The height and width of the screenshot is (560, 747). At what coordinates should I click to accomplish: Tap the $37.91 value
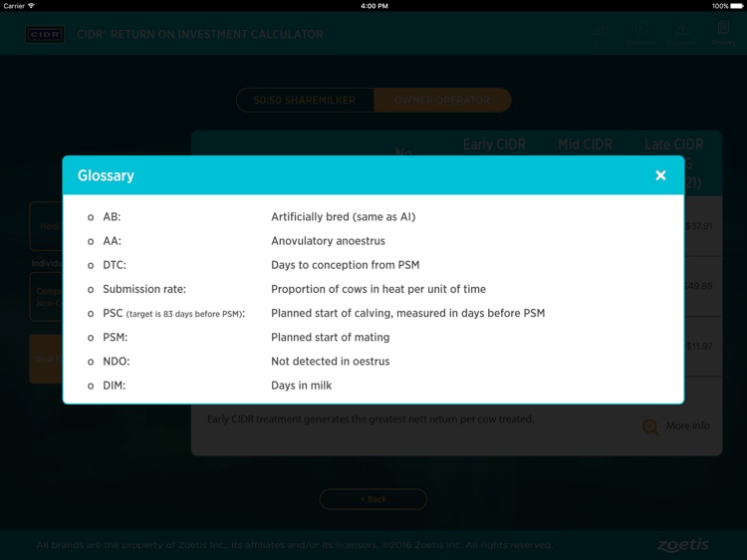(x=698, y=226)
